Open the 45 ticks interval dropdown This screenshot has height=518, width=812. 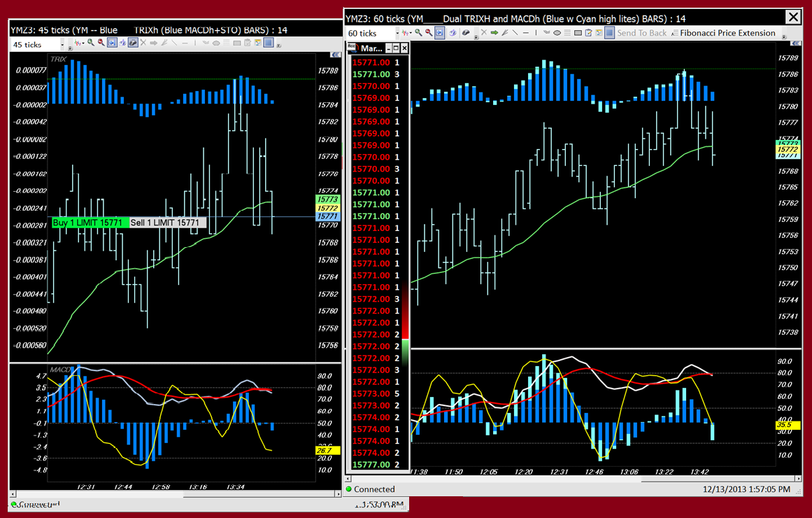click(62, 44)
